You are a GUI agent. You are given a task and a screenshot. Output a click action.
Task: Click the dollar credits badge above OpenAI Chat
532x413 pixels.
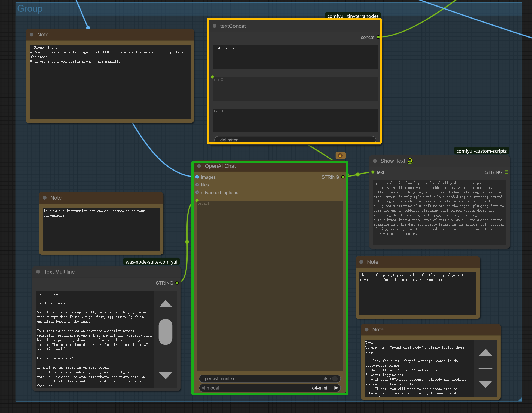click(340, 156)
